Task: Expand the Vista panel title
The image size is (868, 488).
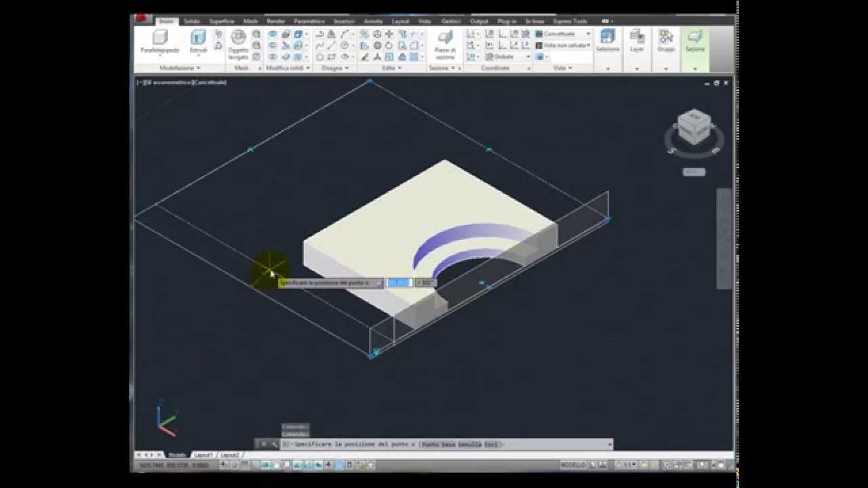Action: (x=563, y=68)
